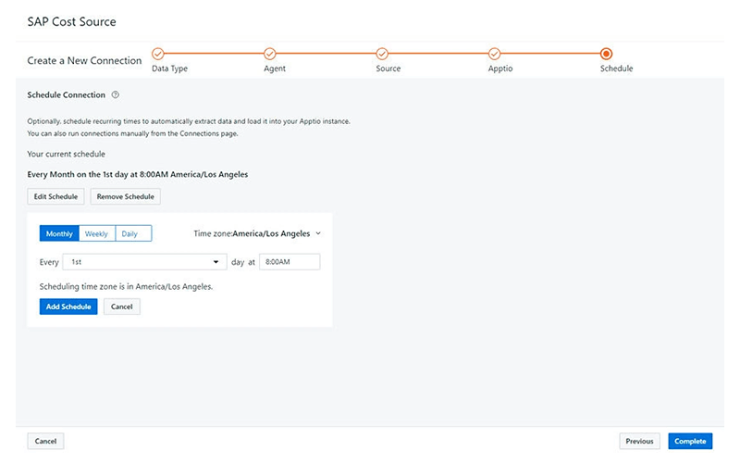Click the 'Your current schedule' label
Viewport: 740px width, 463px height.
66,154
